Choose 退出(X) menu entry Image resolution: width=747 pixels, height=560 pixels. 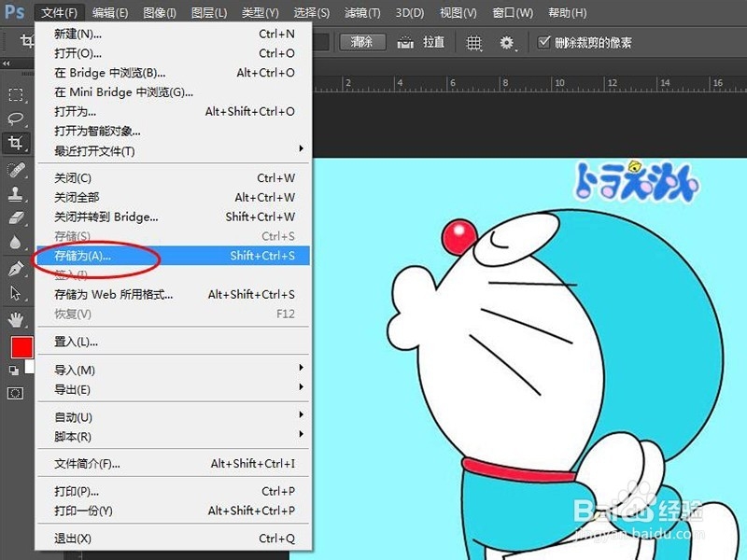[x=174, y=539]
